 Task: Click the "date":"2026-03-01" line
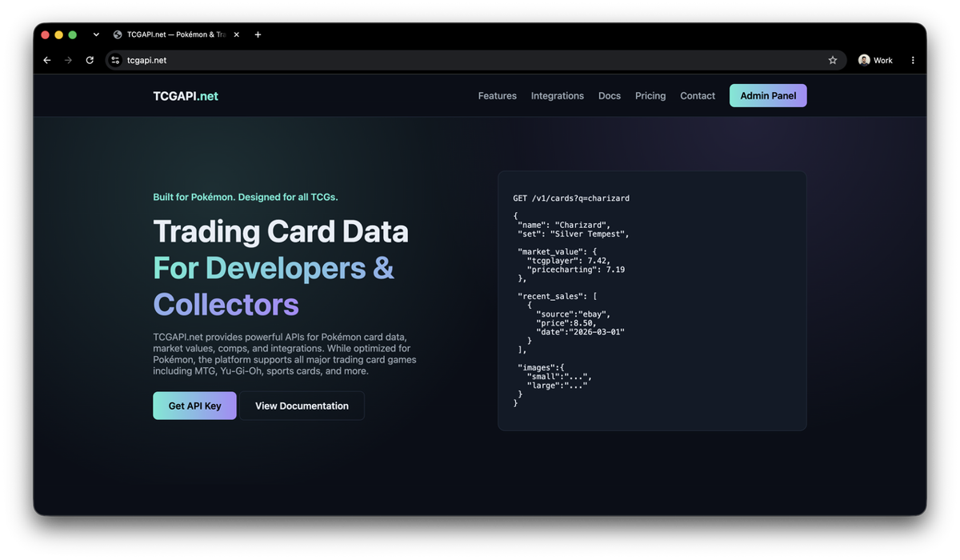tap(580, 332)
